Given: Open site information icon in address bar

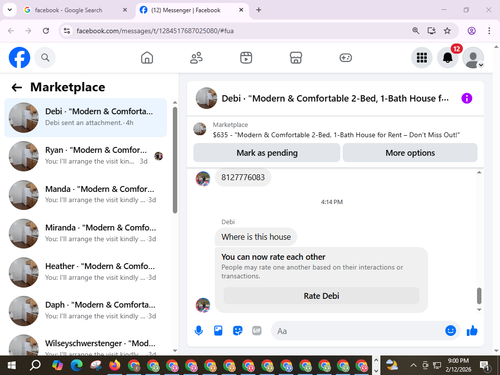Looking at the screenshot, I should pyautogui.click(x=67, y=31).
